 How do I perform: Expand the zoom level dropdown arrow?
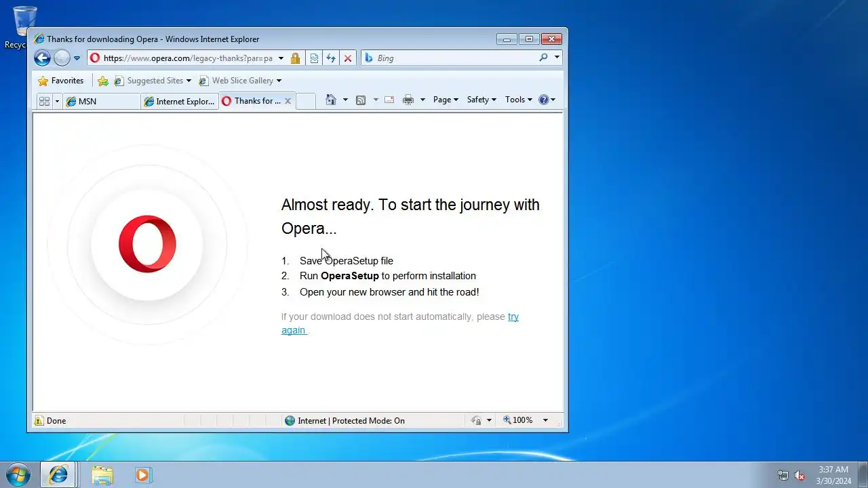pos(545,420)
